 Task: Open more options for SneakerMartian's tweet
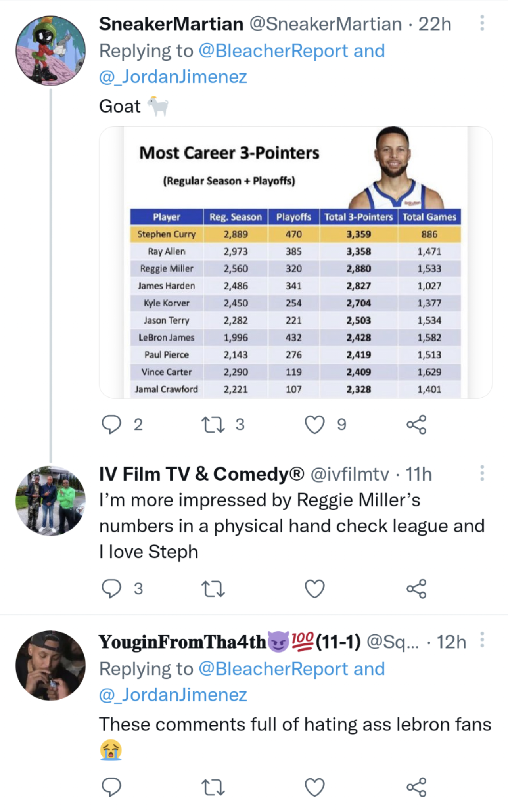[x=482, y=23]
